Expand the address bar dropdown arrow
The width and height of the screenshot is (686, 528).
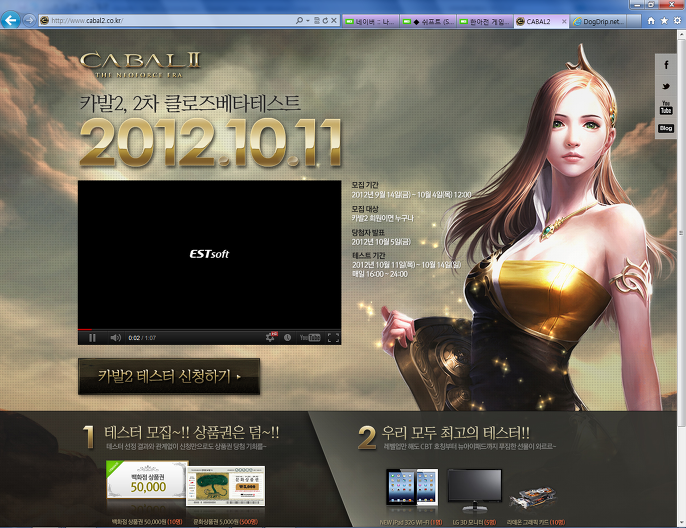[x=308, y=21]
